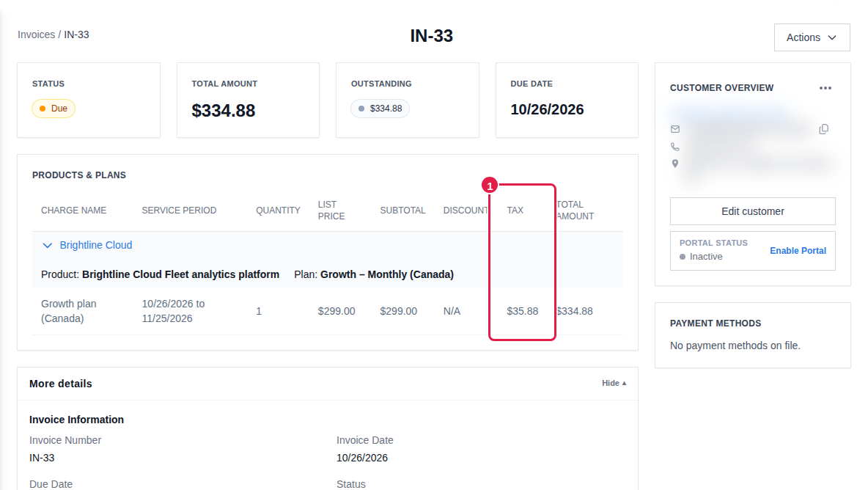Screen dimensions: 868x490
Task: Hide the More details section
Action: (614, 383)
